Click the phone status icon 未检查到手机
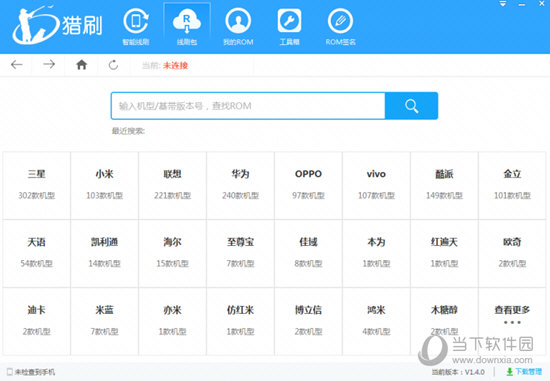 click(x=31, y=372)
